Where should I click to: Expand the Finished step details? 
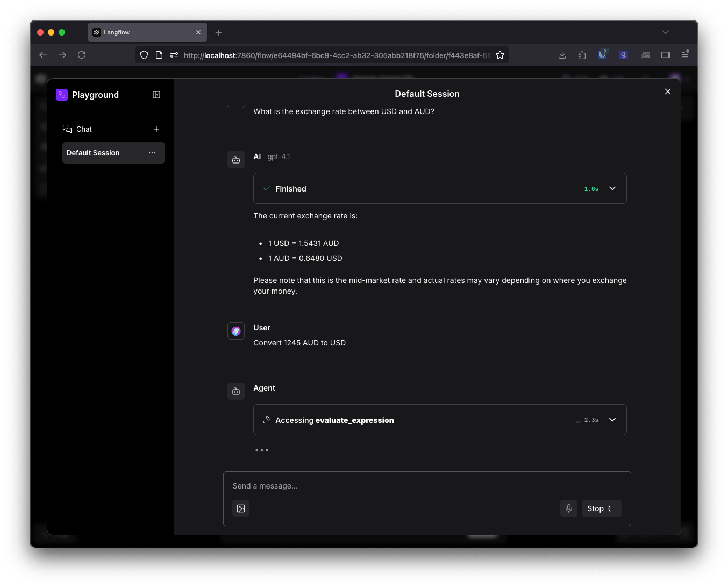pos(612,188)
